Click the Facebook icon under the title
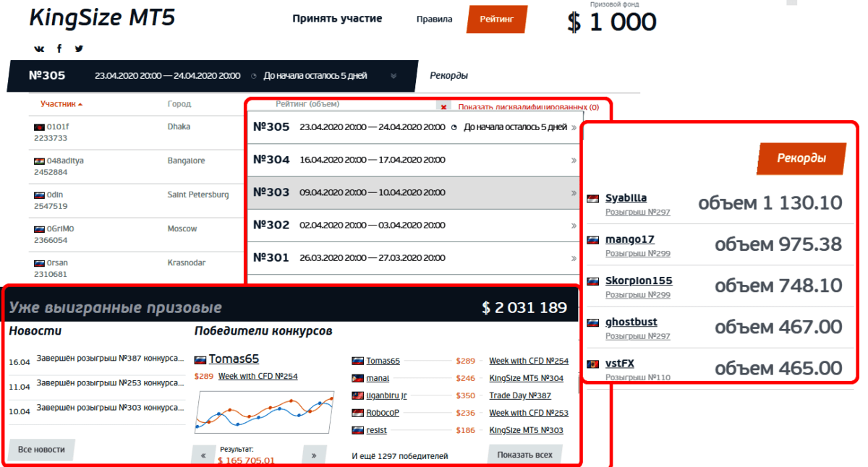868x467 pixels. 59,48
